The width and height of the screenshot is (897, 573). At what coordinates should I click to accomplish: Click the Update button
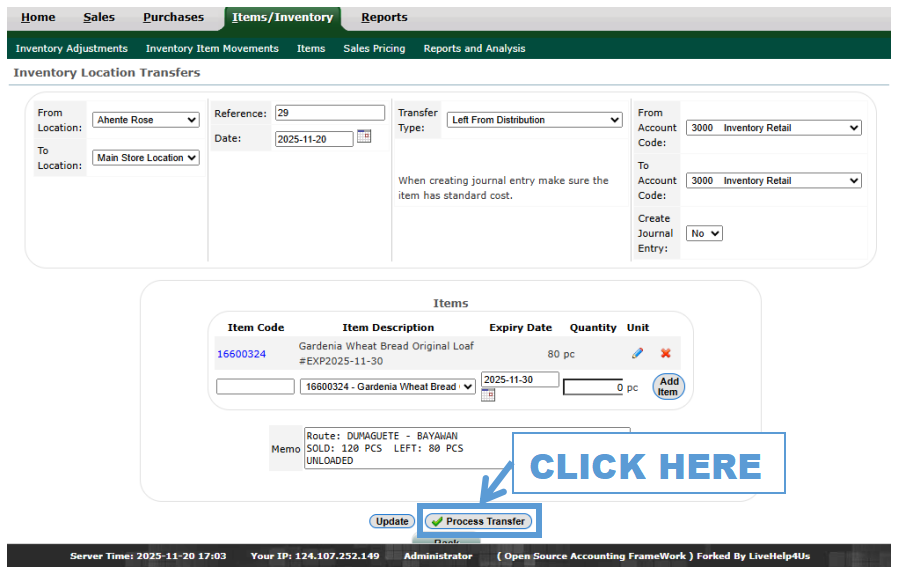pos(392,521)
